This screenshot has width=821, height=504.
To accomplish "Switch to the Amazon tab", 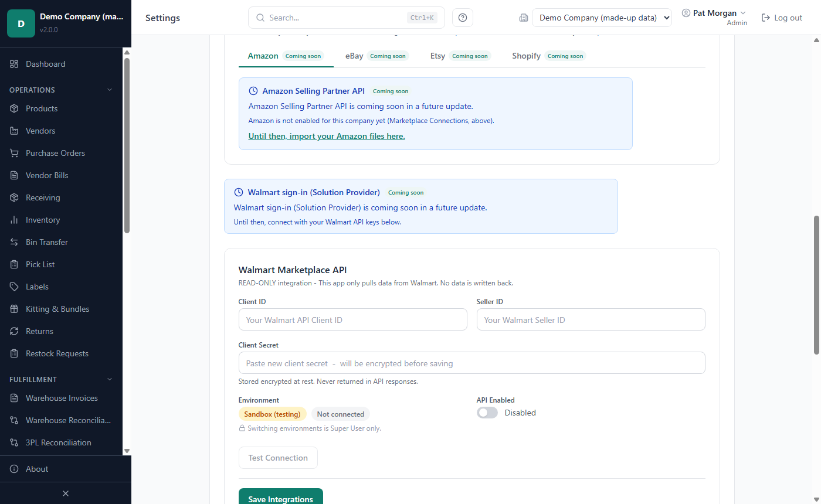I will [x=286, y=56].
